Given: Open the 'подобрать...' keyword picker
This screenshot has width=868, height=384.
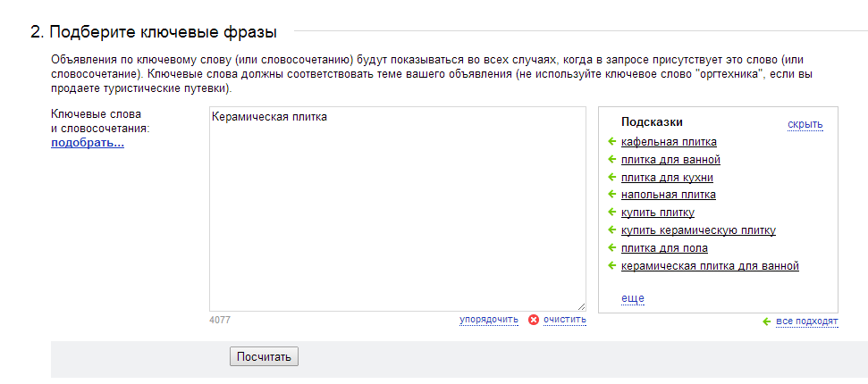Looking at the screenshot, I should [88, 143].
